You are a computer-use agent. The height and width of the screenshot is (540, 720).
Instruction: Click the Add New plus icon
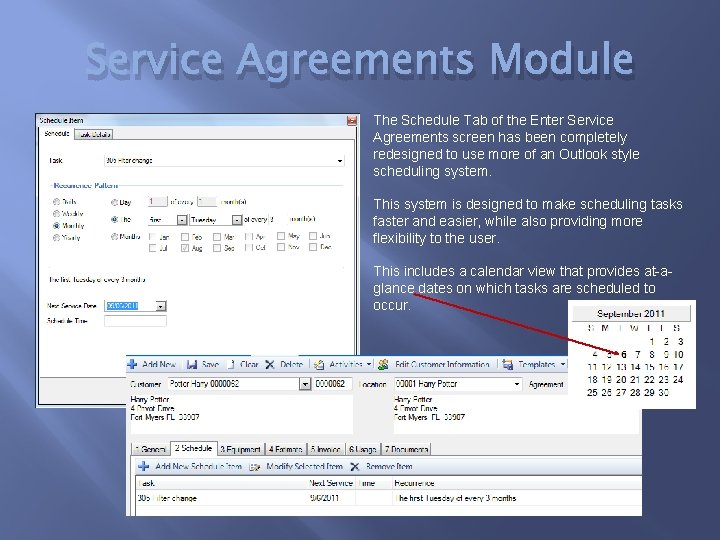tap(132, 365)
